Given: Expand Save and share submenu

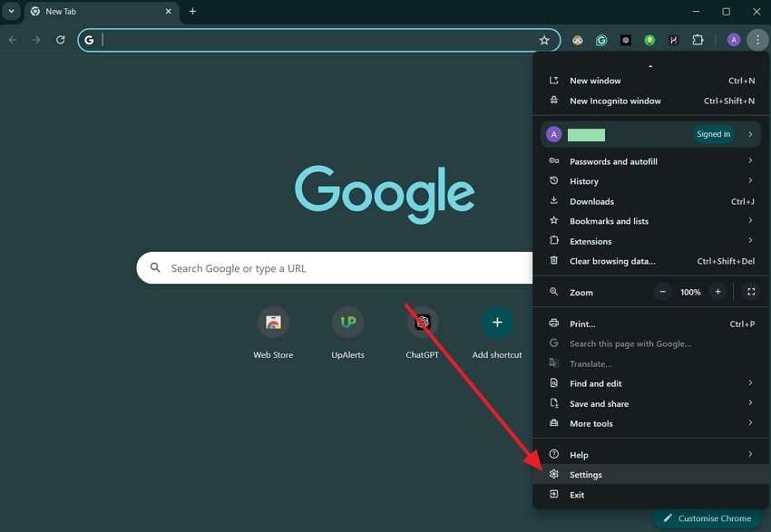Looking at the screenshot, I should tap(651, 404).
